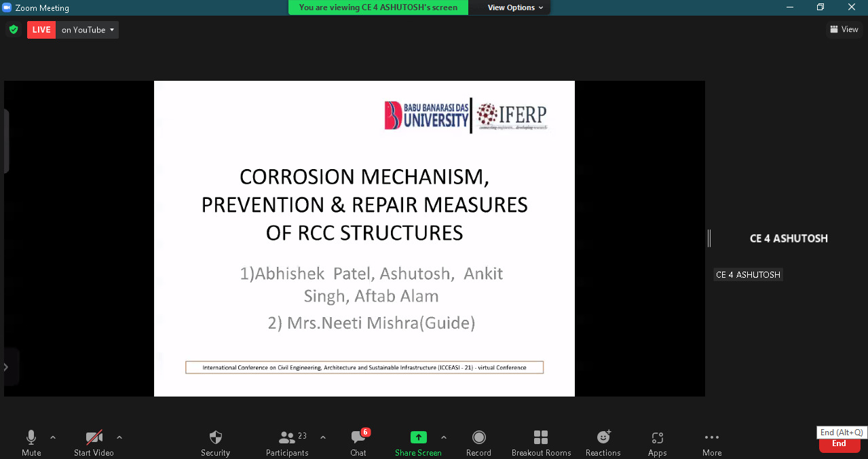Expand audio options arrow next to Mute
This screenshot has height=459, width=868.
[x=53, y=437]
